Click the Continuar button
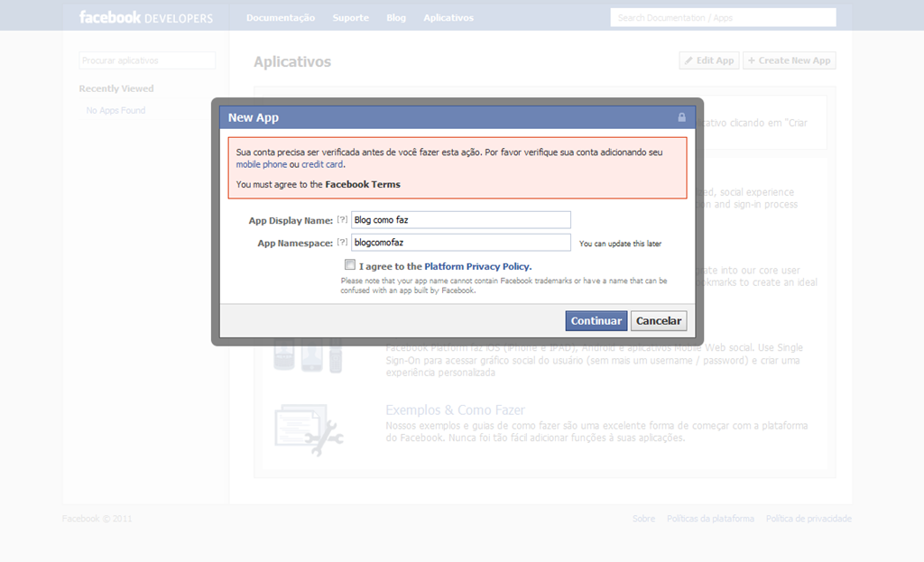 tap(596, 320)
